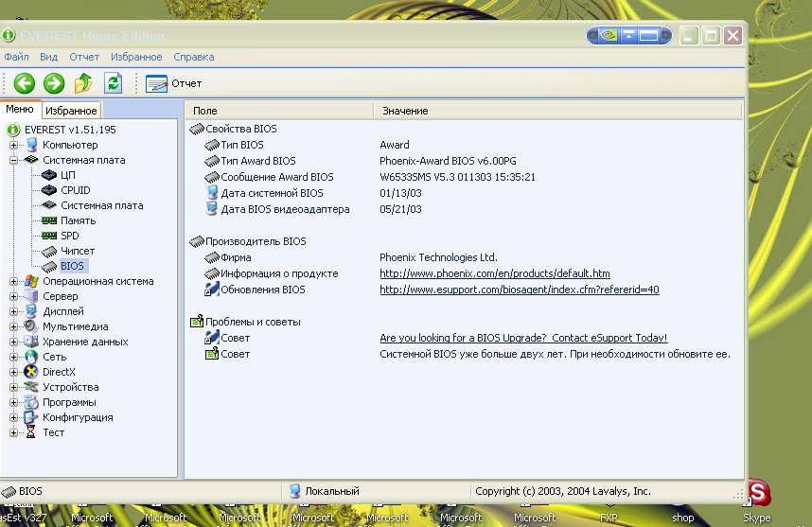Open the Избранное menu in the menu bar
The height and width of the screenshot is (527, 812).
136,57
